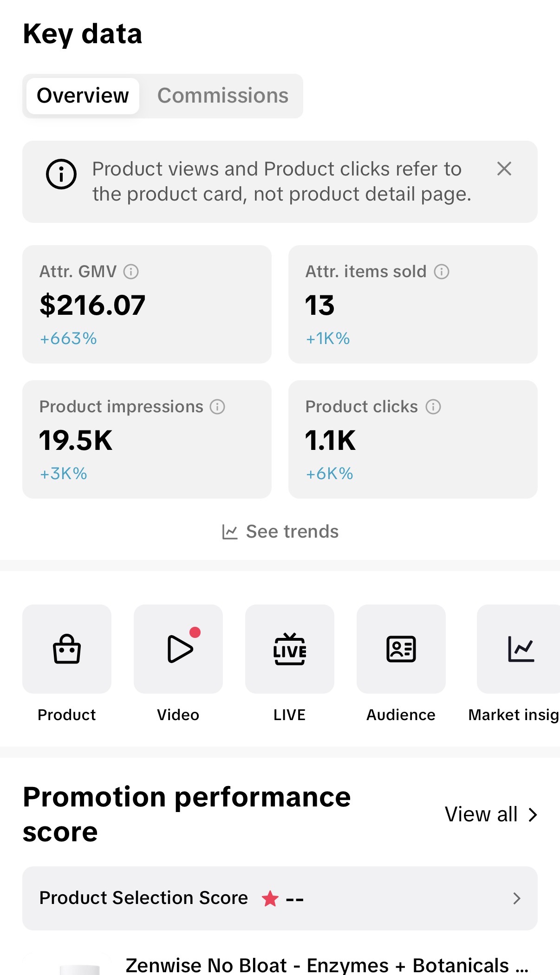Screen dimensions: 560x975
Task: Click info icon beside Product impressions
Action: point(217,407)
